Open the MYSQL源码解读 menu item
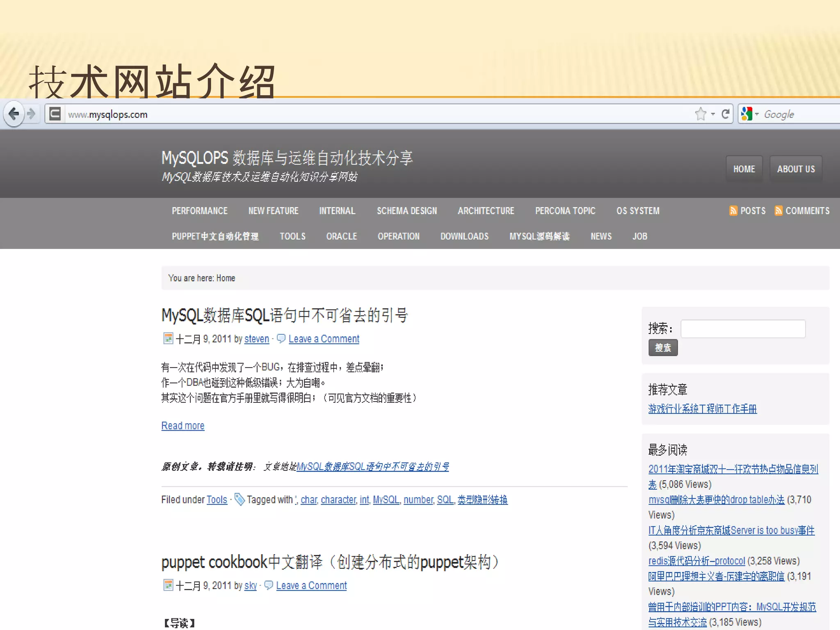Image resolution: width=840 pixels, height=630 pixels. tap(539, 236)
